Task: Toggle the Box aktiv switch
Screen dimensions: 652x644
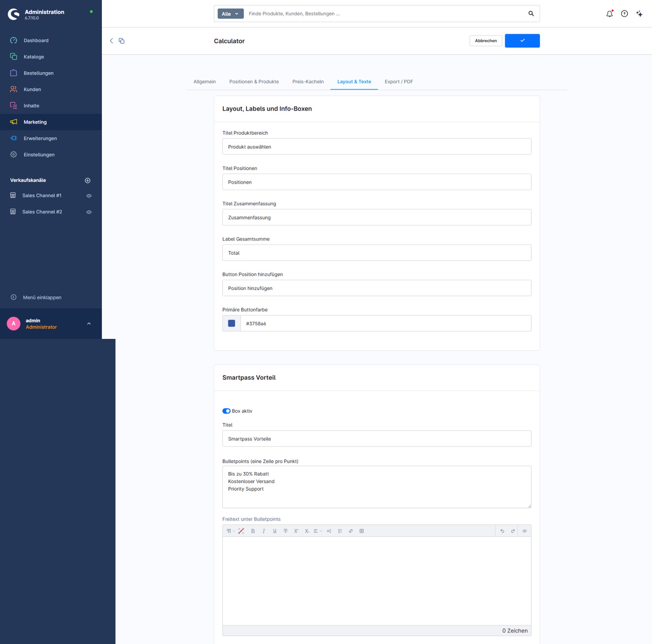Action: point(226,411)
